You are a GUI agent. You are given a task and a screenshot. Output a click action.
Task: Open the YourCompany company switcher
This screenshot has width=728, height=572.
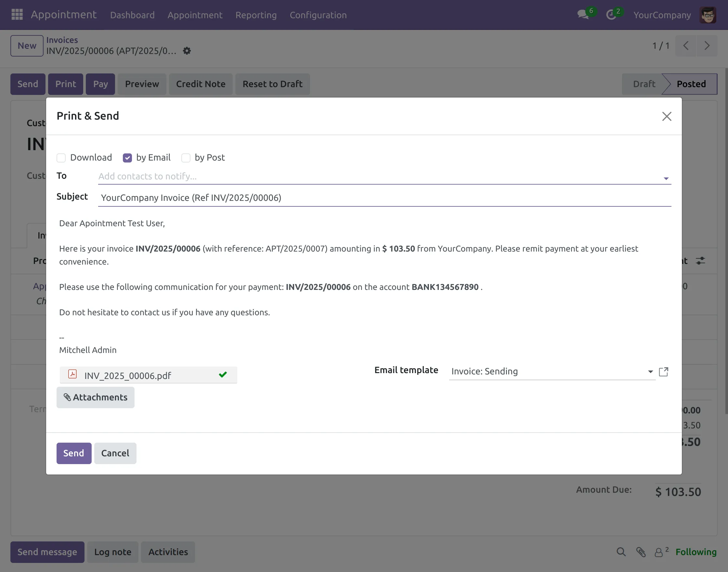pos(662,15)
